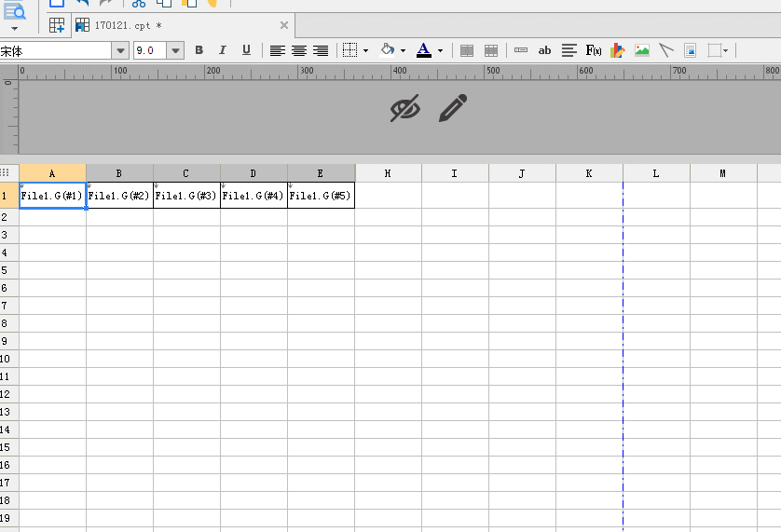This screenshot has height=532, width=781.
Task: Open the report preview tool
Action: (14, 11)
